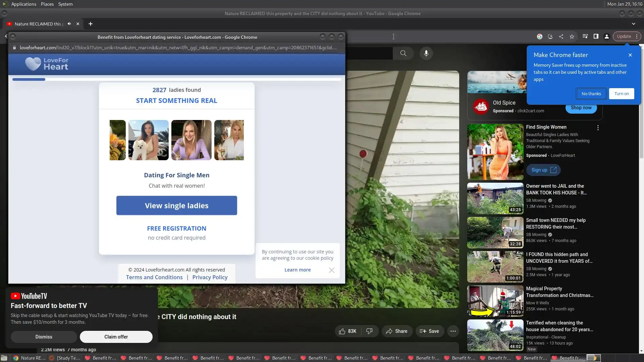644x362 pixels.
Task: Like the video showing 83K
Action: tap(347, 331)
